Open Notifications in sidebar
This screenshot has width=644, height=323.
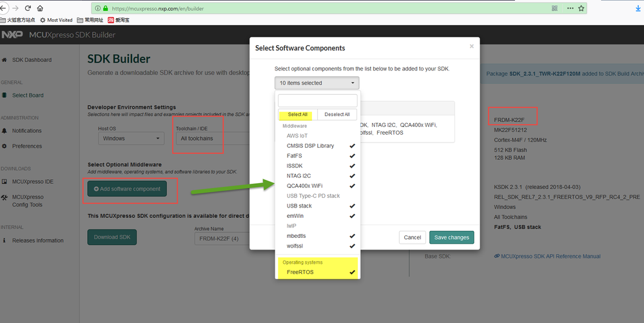tap(26, 131)
